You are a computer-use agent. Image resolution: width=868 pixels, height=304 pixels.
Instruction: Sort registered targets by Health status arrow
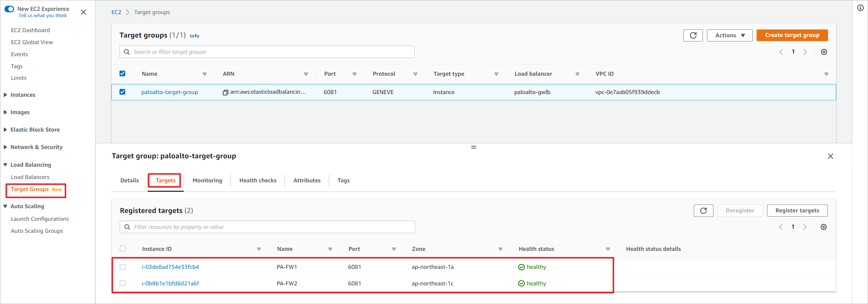point(608,249)
